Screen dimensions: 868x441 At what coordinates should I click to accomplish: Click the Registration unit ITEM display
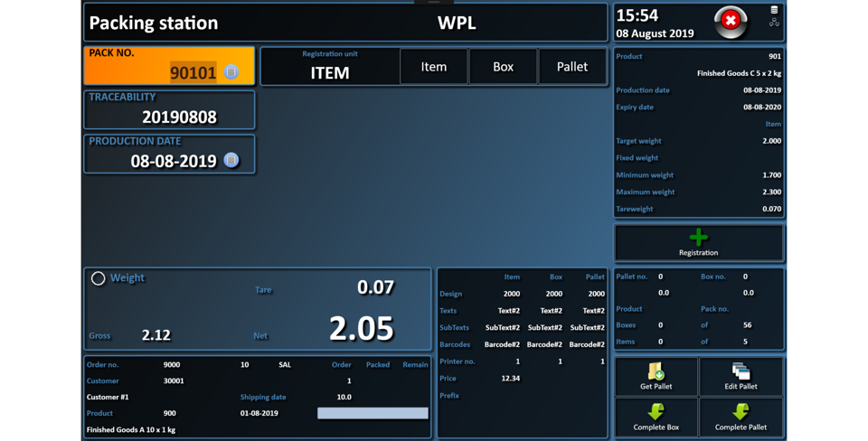[330, 72]
